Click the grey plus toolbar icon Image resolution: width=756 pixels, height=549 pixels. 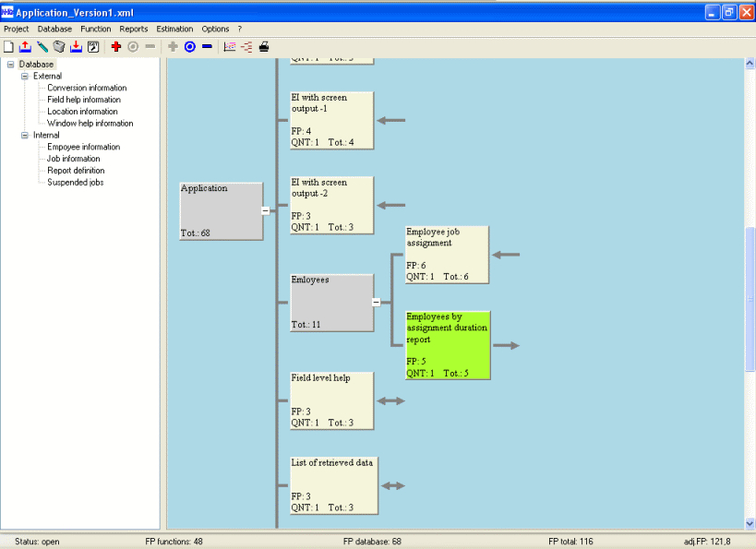pos(173,47)
